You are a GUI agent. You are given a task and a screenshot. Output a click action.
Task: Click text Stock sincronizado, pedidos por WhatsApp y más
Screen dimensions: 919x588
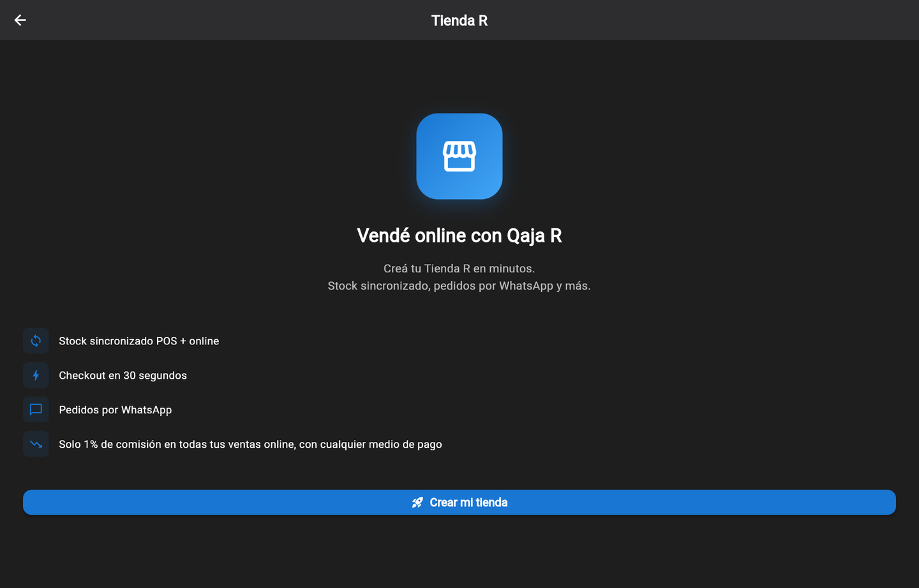coord(459,286)
